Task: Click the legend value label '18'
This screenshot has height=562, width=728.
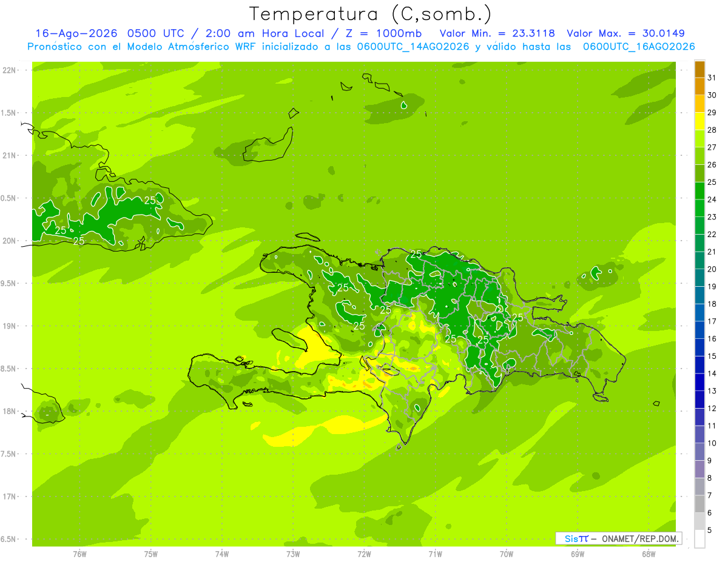Action: click(712, 304)
